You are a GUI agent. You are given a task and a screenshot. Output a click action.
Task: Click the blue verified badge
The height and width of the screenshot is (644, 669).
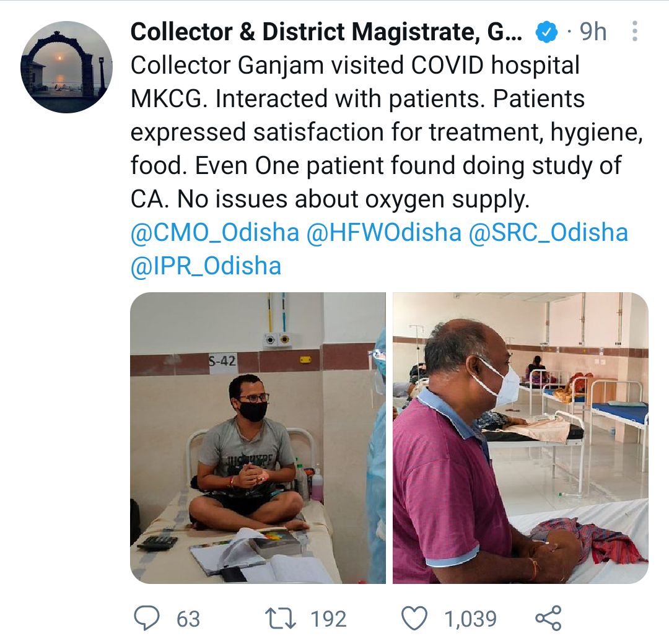coord(546,32)
